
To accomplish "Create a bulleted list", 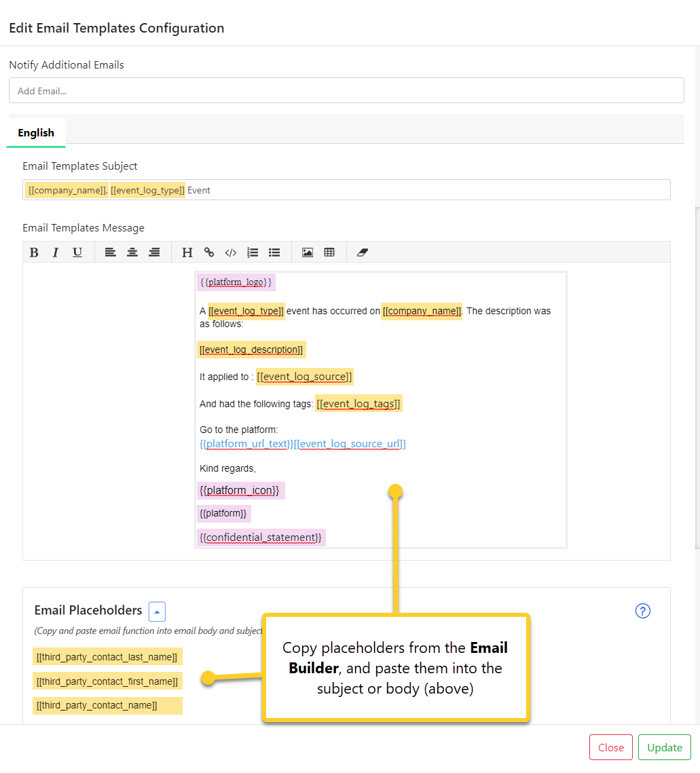I will [274, 252].
